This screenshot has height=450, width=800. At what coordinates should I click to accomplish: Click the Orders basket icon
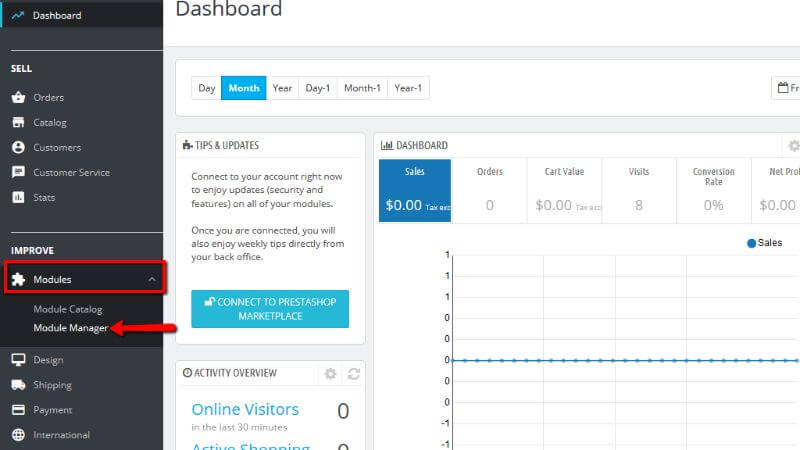18,97
